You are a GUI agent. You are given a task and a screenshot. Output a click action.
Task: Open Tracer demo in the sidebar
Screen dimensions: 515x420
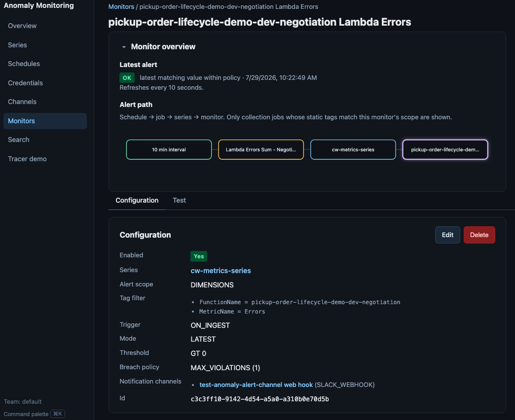coord(27,159)
